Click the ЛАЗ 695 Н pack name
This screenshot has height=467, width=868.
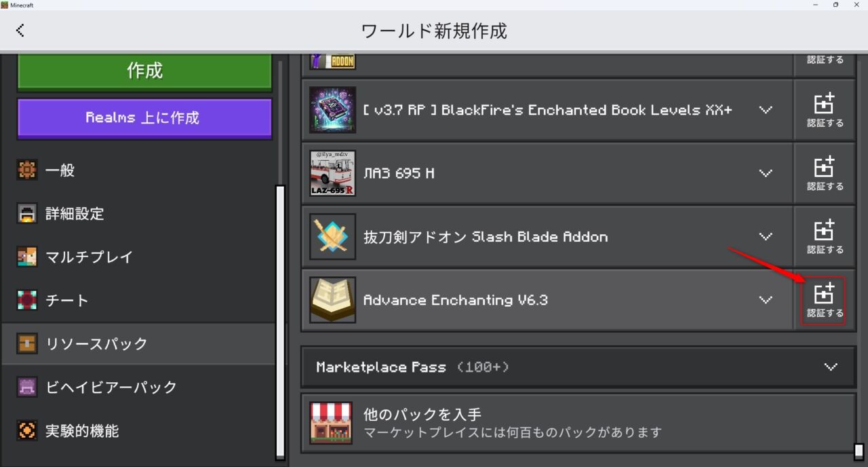click(x=399, y=173)
